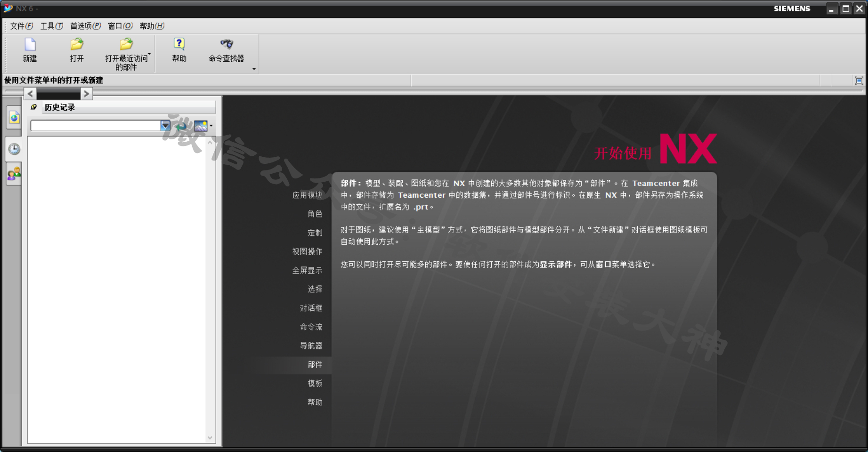Open the arrow next to landscape view icon
The height and width of the screenshot is (452, 868).
(x=211, y=126)
